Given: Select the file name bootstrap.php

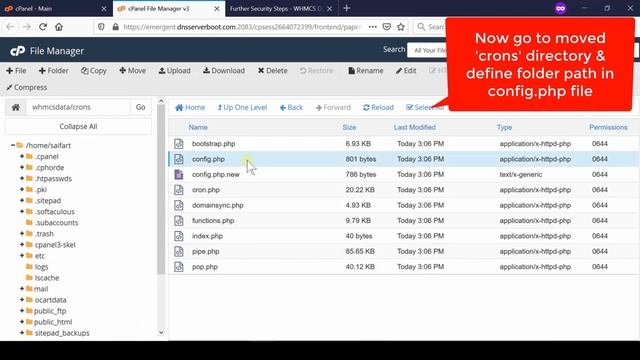Looking at the screenshot, I should 213,144.
